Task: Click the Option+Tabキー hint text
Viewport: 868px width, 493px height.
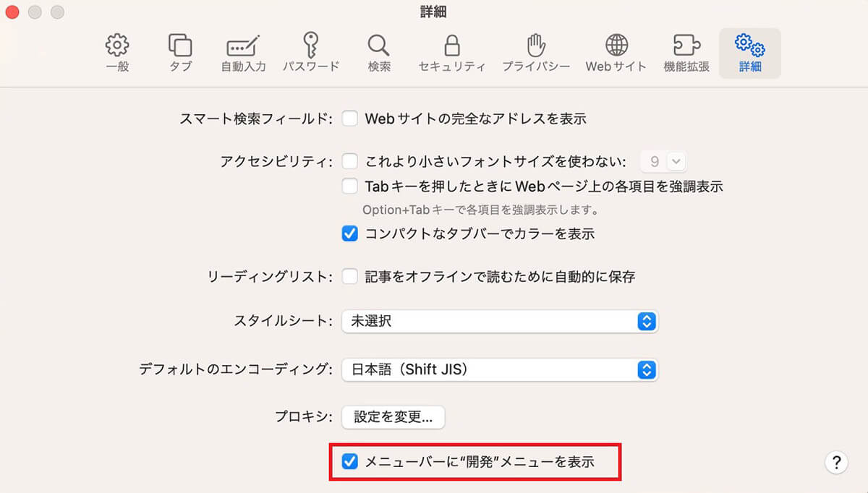Action: pos(482,210)
